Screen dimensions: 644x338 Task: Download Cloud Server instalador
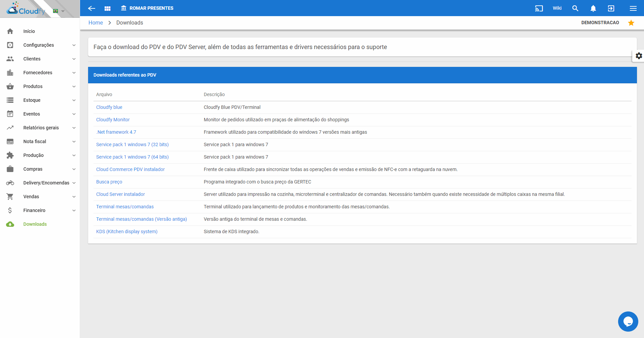pyautogui.click(x=121, y=194)
